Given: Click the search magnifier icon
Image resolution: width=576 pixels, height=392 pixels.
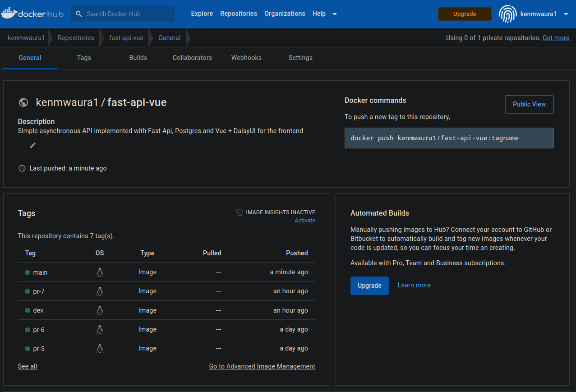Looking at the screenshot, I should click(x=78, y=14).
